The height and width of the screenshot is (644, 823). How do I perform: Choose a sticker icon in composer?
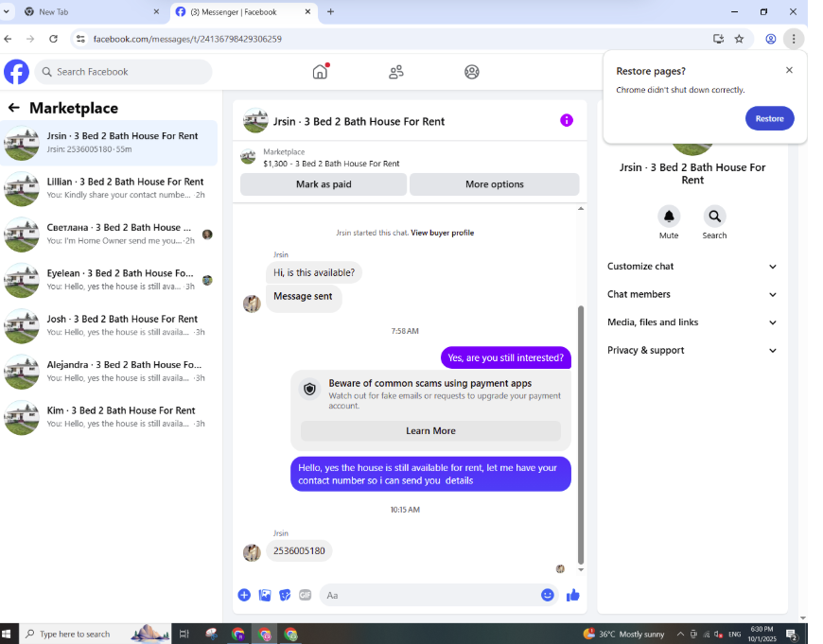(x=285, y=595)
